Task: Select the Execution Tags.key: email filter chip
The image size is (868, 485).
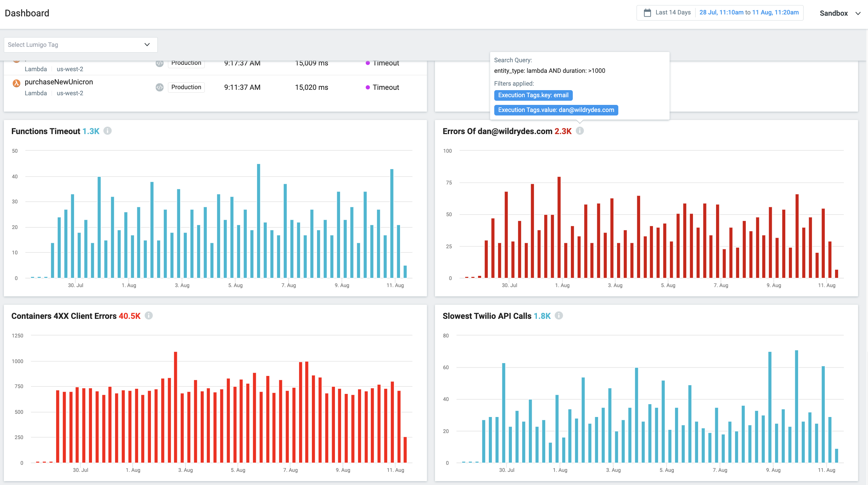Action: (x=533, y=96)
